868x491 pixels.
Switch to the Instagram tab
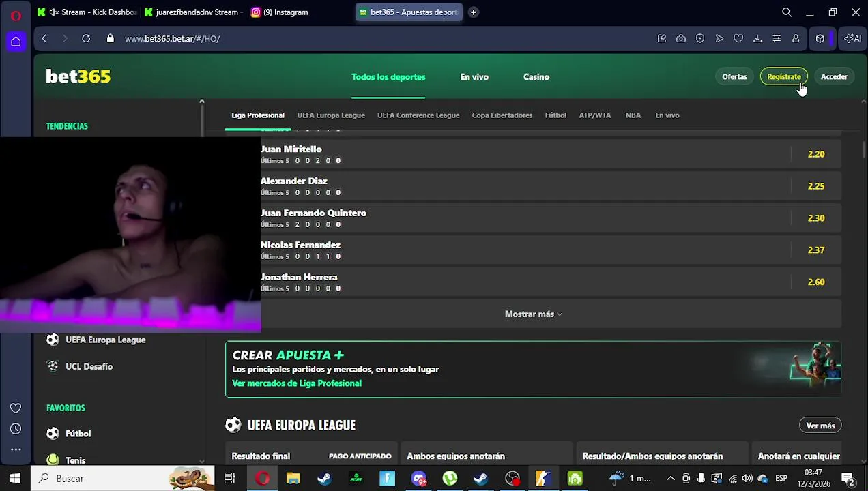[300, 12]
